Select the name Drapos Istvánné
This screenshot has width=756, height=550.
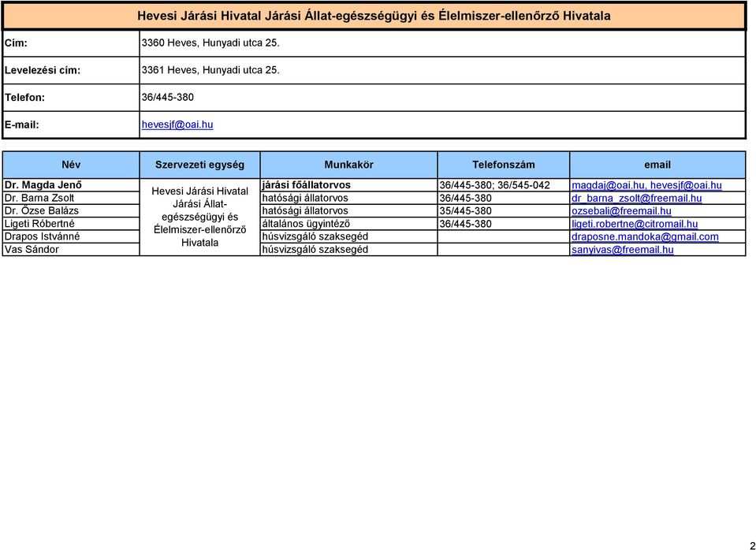[x=42, y=236]
